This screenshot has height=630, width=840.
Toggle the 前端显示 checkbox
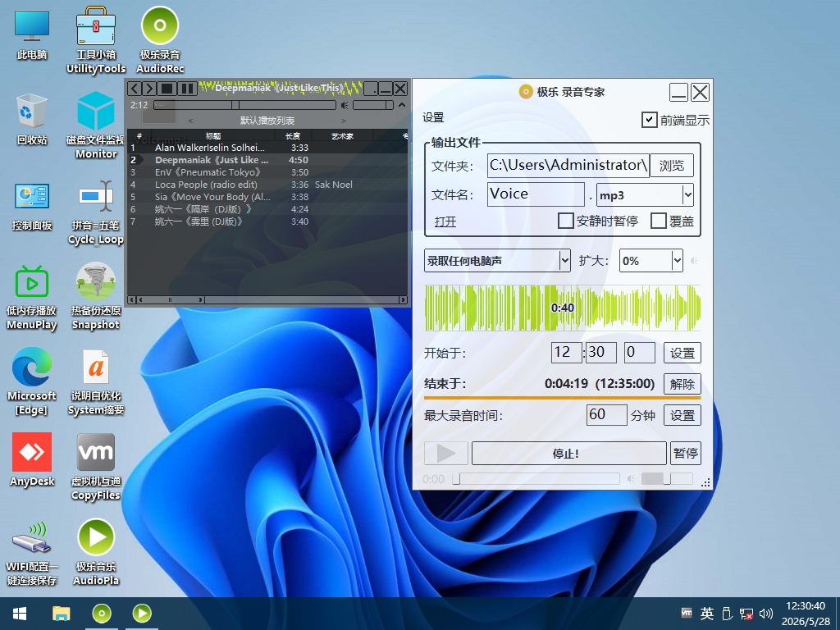point(650,120)
